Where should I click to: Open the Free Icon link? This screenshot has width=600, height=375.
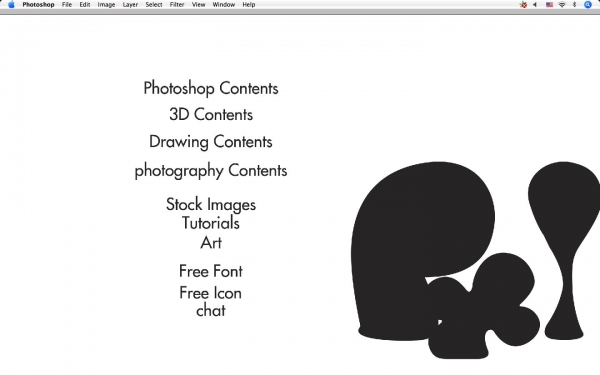(x=210, y=293)
